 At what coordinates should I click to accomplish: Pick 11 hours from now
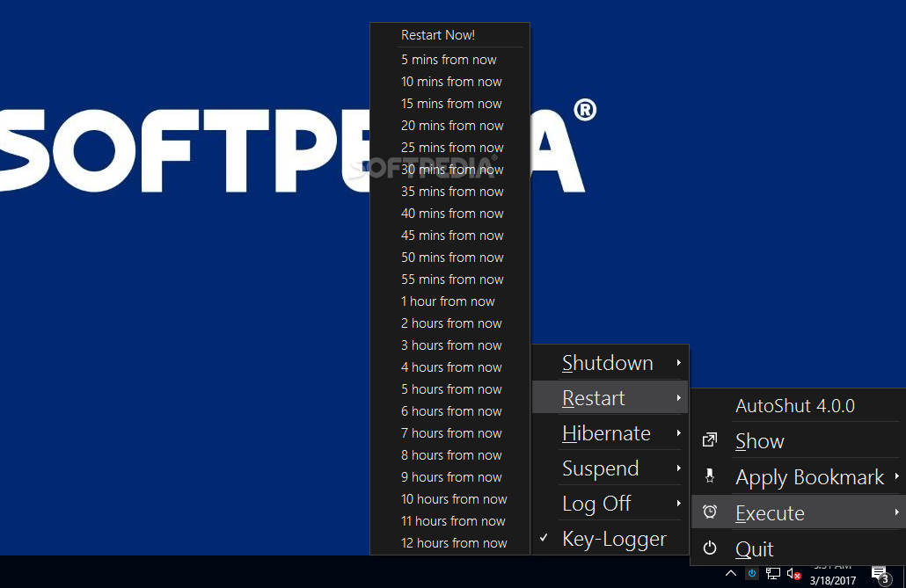[449, 520]
